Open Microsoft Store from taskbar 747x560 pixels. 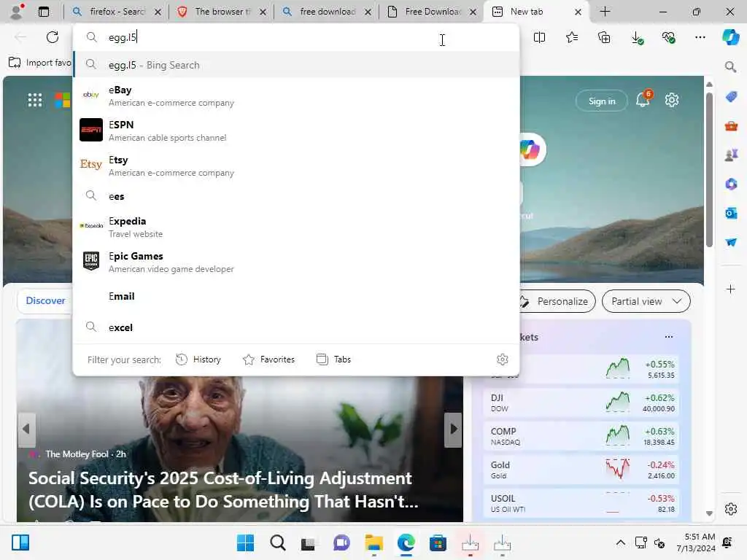click(438, 542)
